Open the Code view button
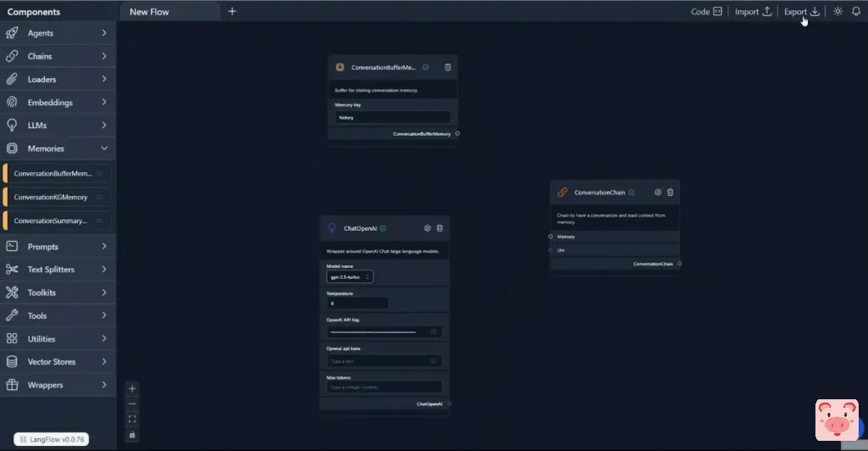The image size is (868, 451). click(706, 12)
